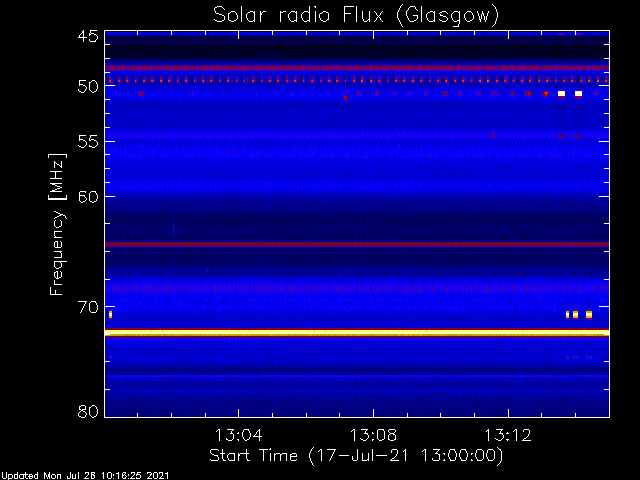
Task: Click the 13:04 time tick label
Action: pos(238,435)
